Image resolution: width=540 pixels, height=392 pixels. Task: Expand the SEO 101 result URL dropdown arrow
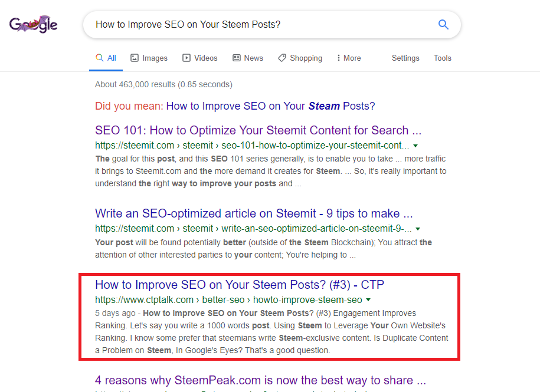coord(415,146)
